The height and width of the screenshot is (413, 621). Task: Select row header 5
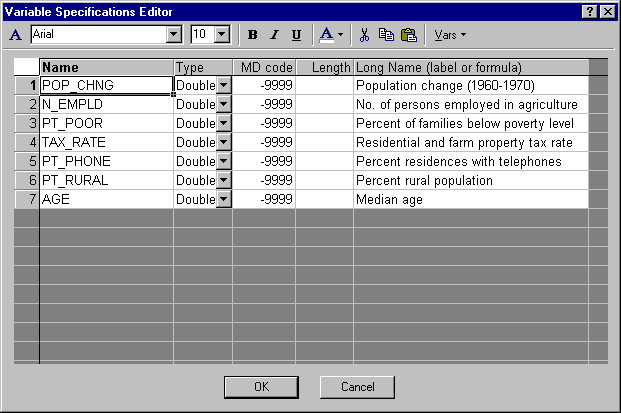tap(27, 161)
